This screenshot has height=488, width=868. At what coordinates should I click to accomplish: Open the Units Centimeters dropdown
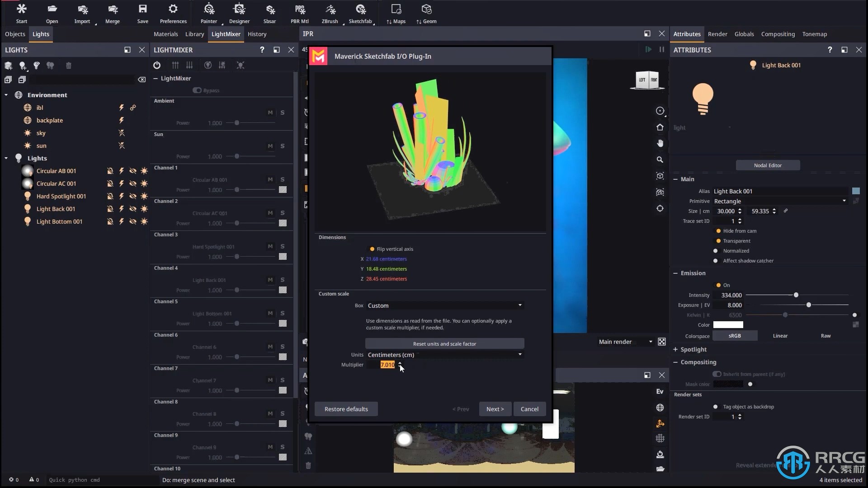[x=445, y=355]
